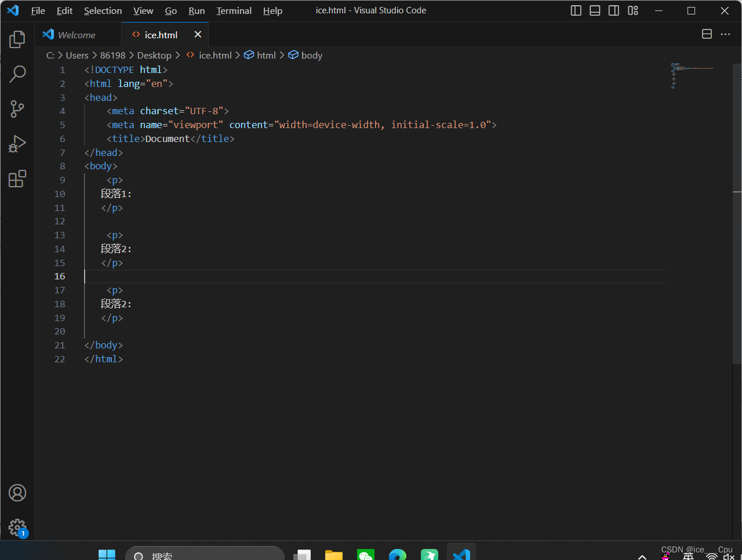Open the Windows Start button

pos(107,555)
